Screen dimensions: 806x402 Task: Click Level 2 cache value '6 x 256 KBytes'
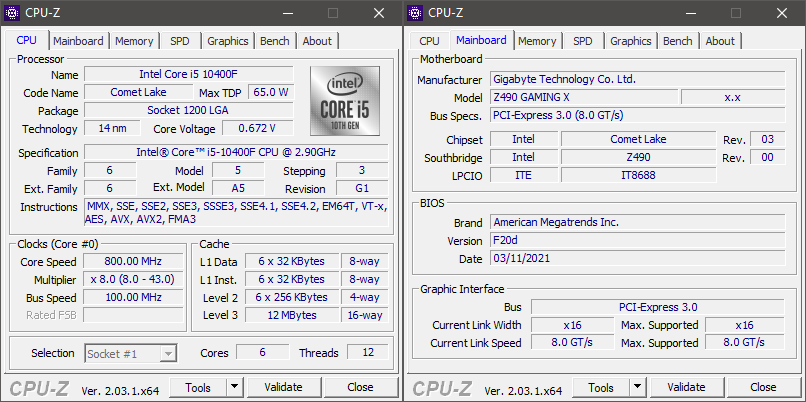tap(291, 297)
